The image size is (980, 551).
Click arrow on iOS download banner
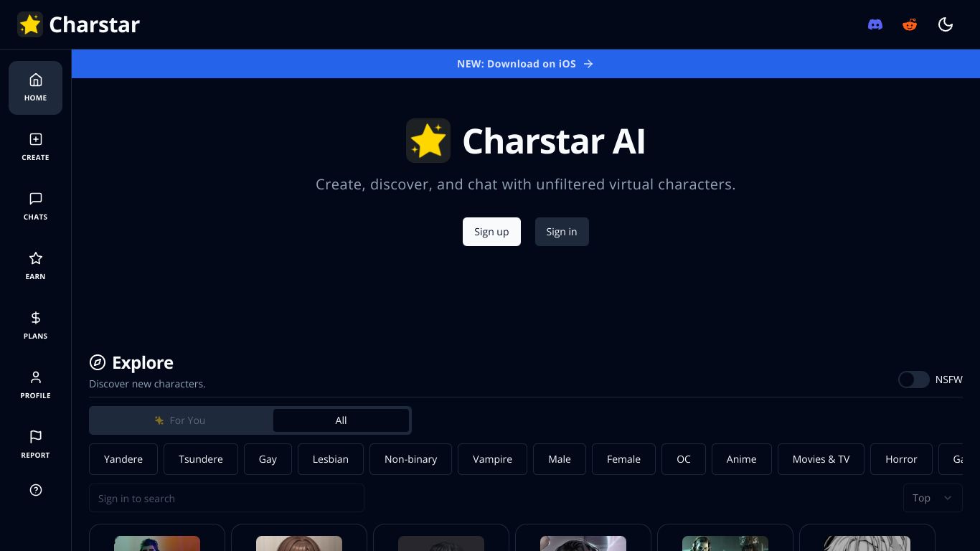tap(588, 64)
